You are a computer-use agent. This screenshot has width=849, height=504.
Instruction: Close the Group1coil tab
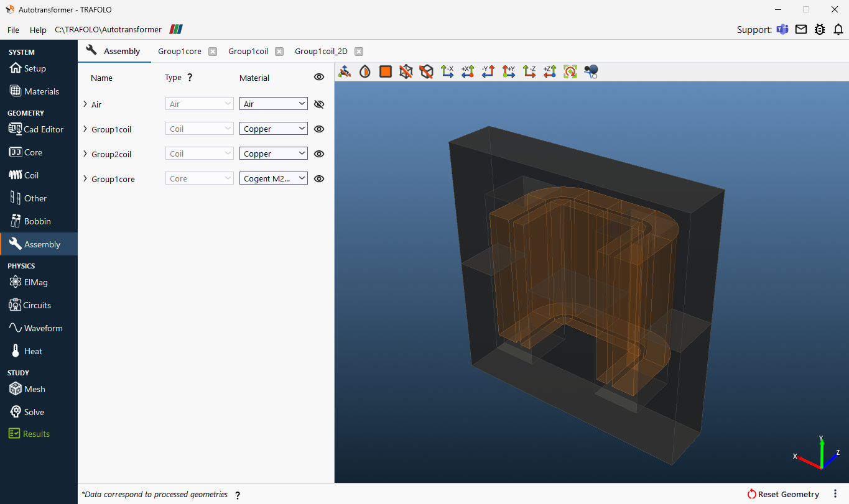(x=279, y=52)
